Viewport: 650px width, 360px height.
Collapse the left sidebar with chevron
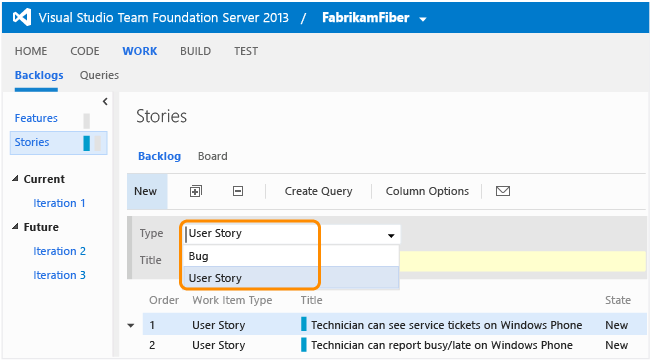105,102
